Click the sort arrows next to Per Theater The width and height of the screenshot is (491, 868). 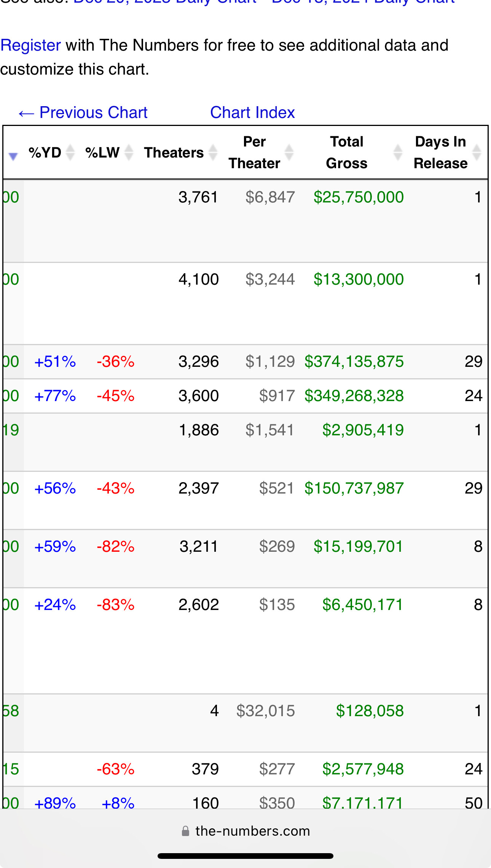coord(289,153)
